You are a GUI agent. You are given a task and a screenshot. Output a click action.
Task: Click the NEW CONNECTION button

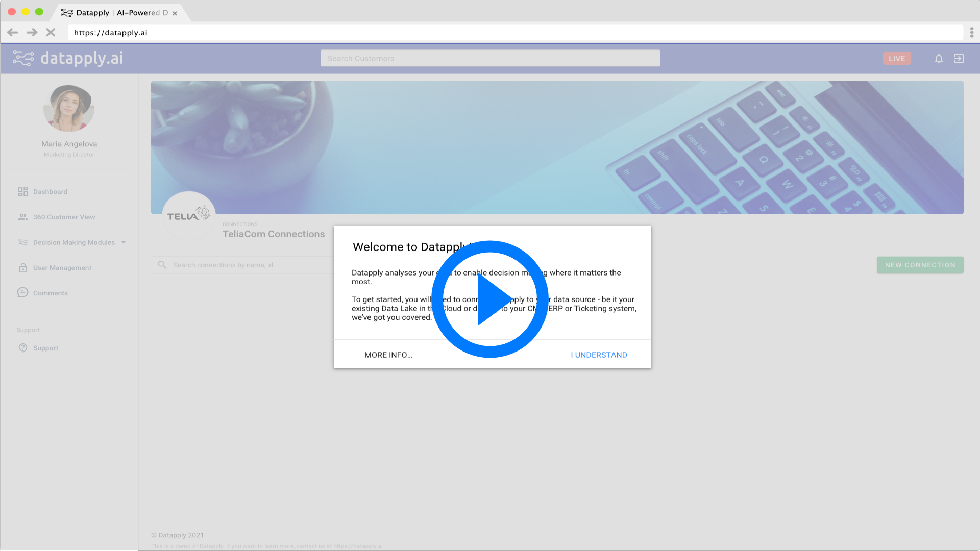(x=920, y=265)
